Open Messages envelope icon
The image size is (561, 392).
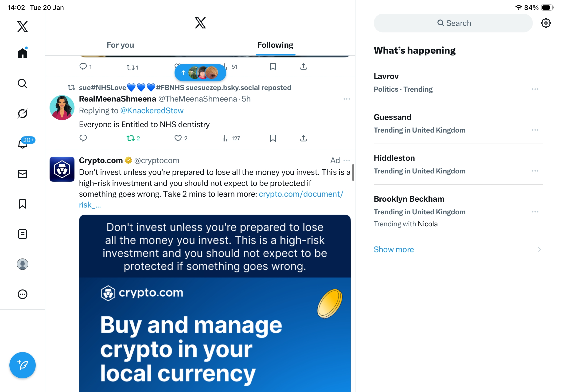(x=23, y=174)
